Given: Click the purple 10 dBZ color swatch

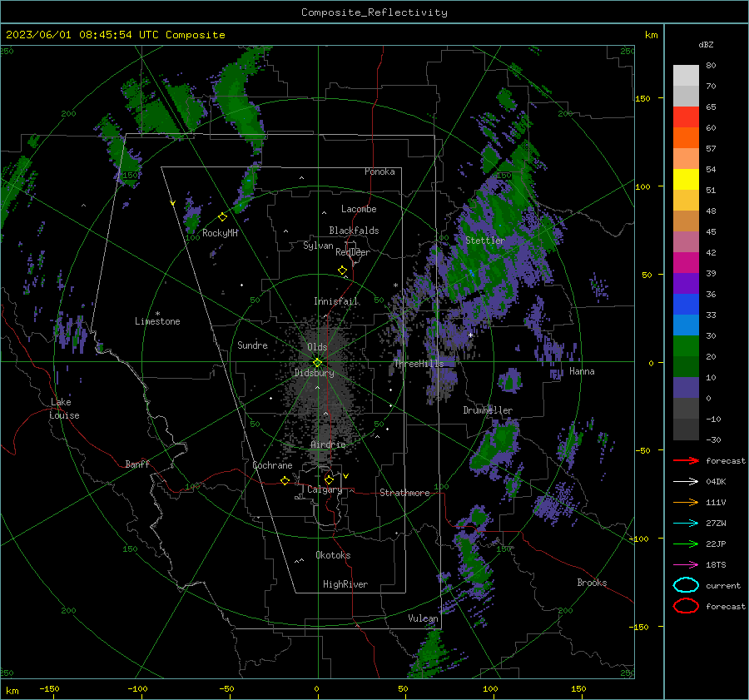Looking at the screenshot, I should click(686, 388).
